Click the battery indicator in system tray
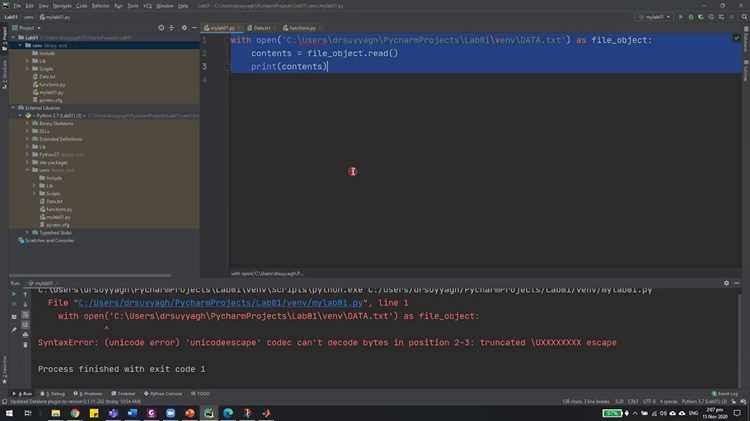Image resolution: width=750 pixels, height=421 pixels. pyautogui.click(x=612, y=413)
